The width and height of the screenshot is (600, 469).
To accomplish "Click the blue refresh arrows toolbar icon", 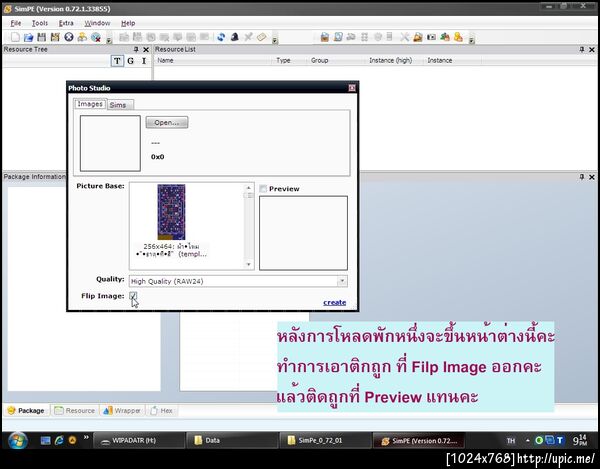I will (x=221, y=37).
